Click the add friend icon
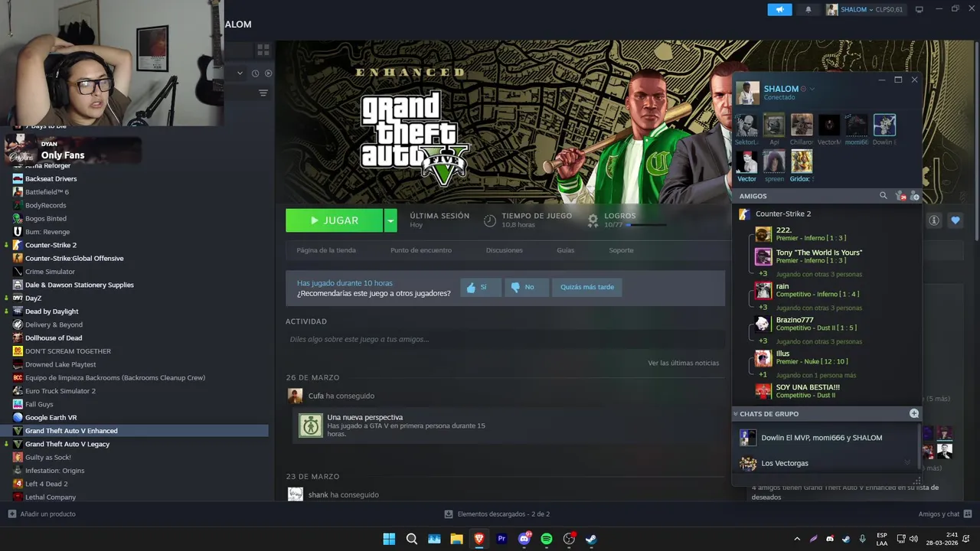 click(x=914, y=197)
